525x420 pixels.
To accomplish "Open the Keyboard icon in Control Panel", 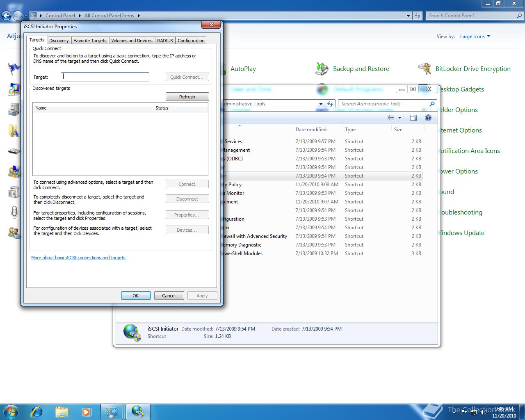I will pyautogui.click(x=14, y=151).
